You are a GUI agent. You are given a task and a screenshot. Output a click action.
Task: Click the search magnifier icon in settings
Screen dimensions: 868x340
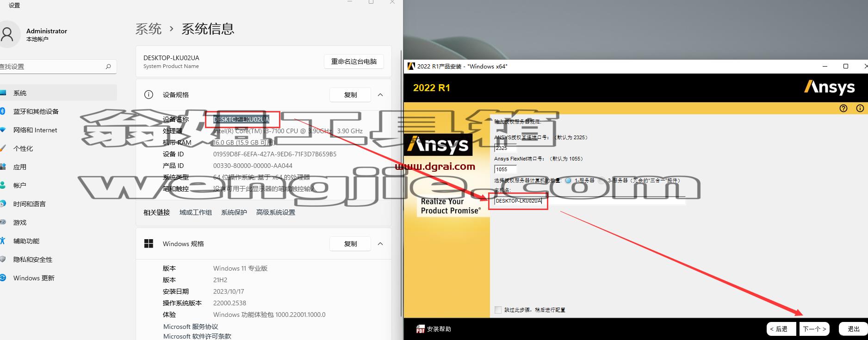[x=108, y=67]
